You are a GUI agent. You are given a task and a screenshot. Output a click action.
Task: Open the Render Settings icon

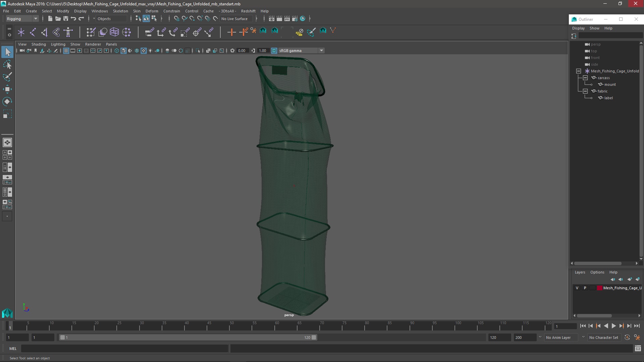295,19
